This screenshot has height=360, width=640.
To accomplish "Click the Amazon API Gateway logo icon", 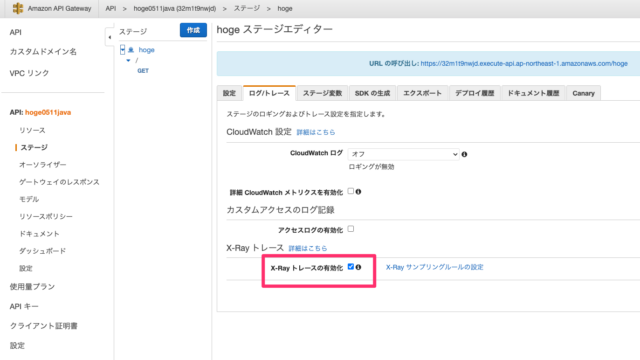I will tap(18, 8).
